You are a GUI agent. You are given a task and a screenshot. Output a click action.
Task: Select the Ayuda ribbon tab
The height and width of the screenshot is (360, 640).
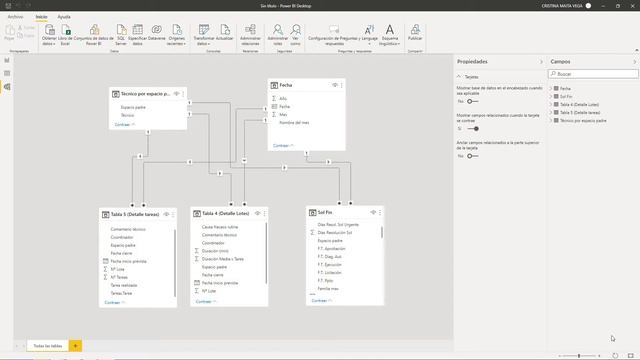(64, 17)
